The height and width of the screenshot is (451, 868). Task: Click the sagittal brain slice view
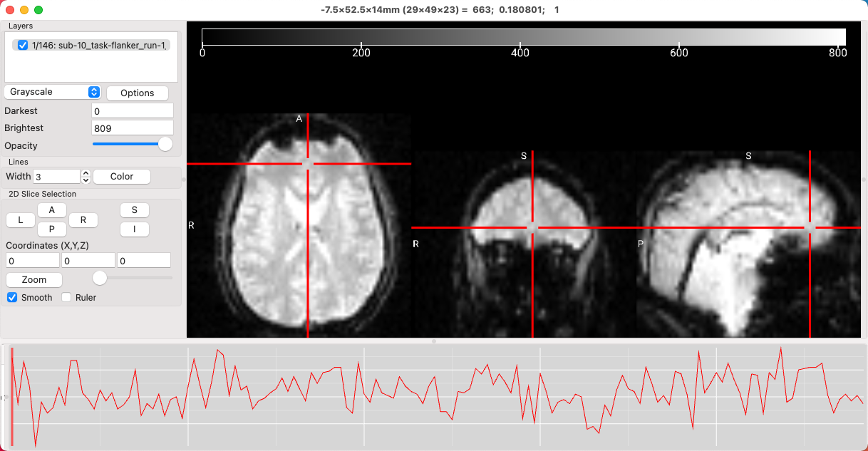click(748, 244)
